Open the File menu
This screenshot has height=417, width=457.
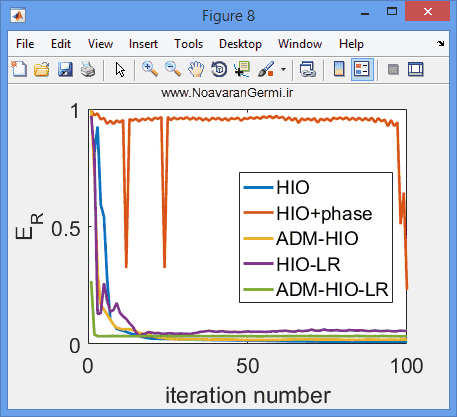[x=25, y=44]
